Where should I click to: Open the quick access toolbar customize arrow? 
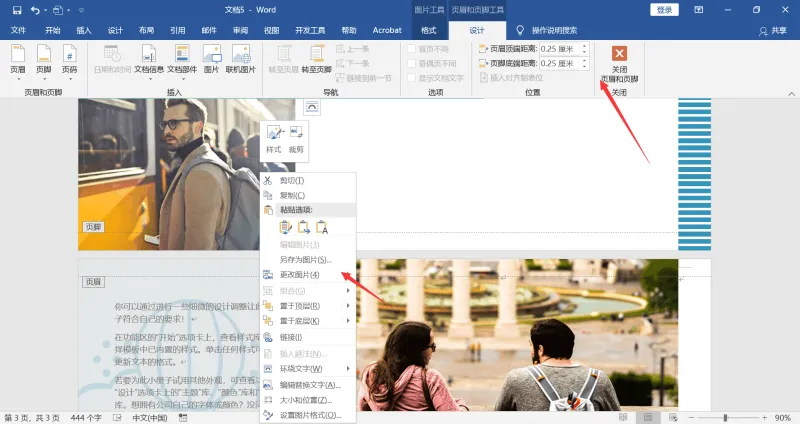tap(81, 10)
